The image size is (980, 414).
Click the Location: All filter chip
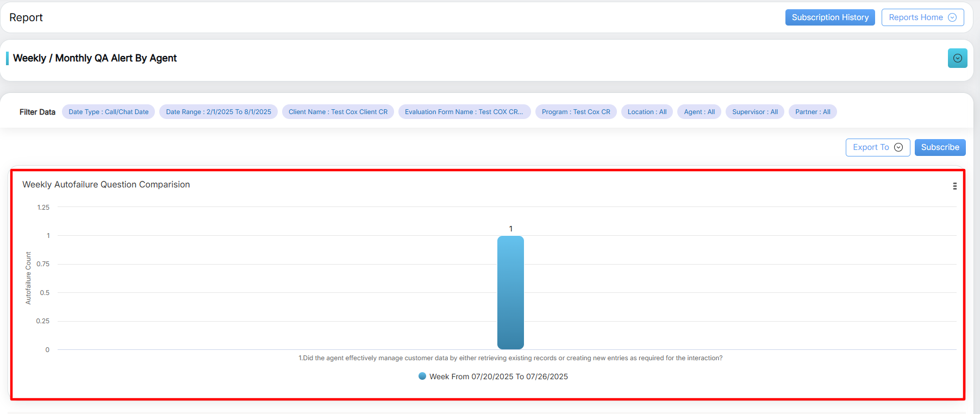(647, 112)
